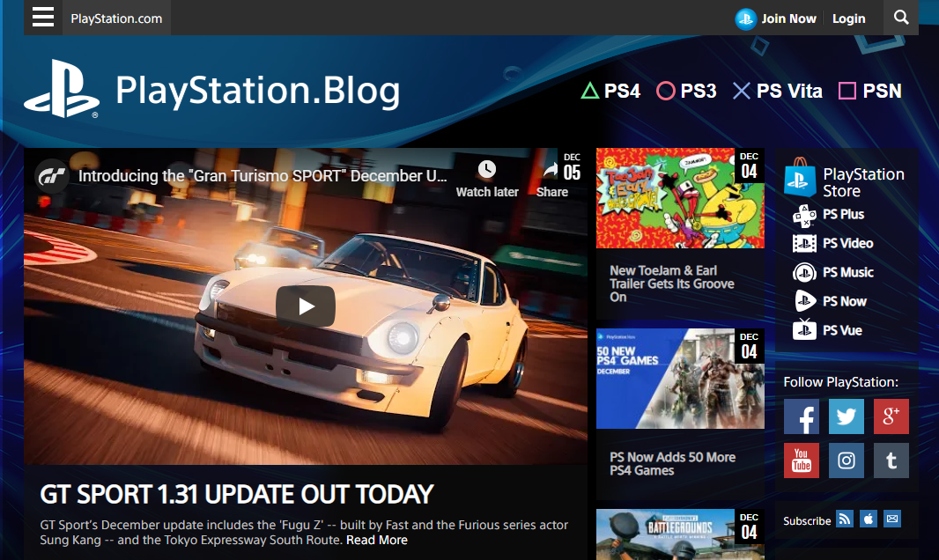The image size is (939, 560).
Task: Play the Gran Turismo SPORT video
Action: tap(306, 306)
